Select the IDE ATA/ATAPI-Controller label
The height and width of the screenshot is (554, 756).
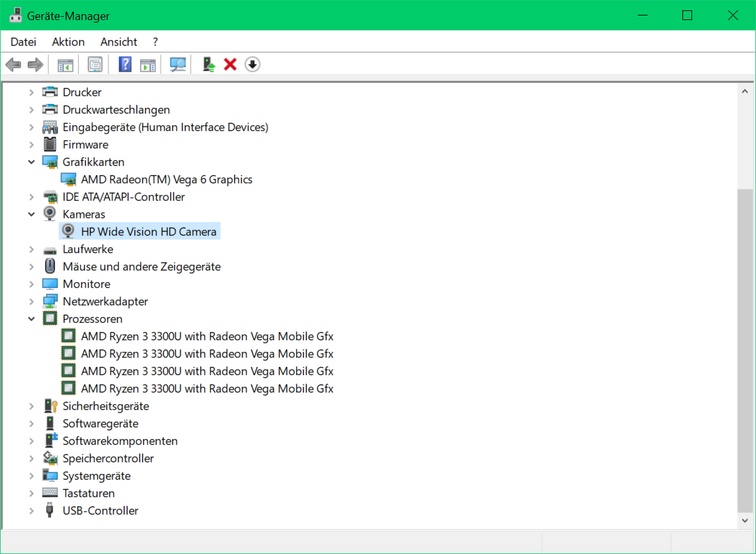123,197
